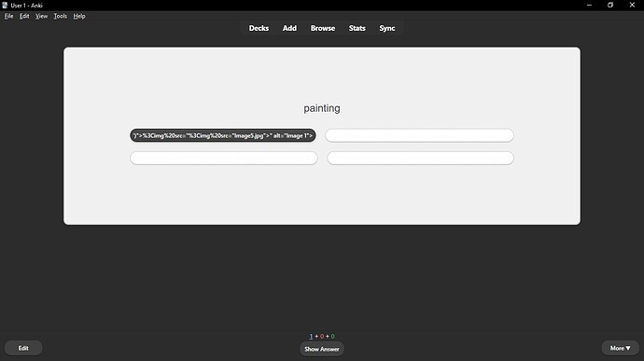The width and height of the screenshot is (644, 361).
Task: Open the Stats view
Action: pos(357,28)
